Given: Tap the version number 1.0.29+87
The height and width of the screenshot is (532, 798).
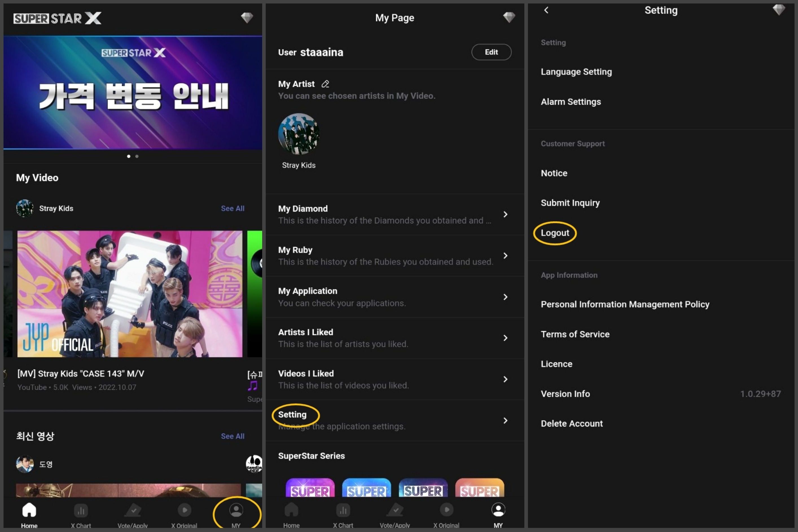Looking at the screenshot, I should pyautogui.click(x=760, y=394).
